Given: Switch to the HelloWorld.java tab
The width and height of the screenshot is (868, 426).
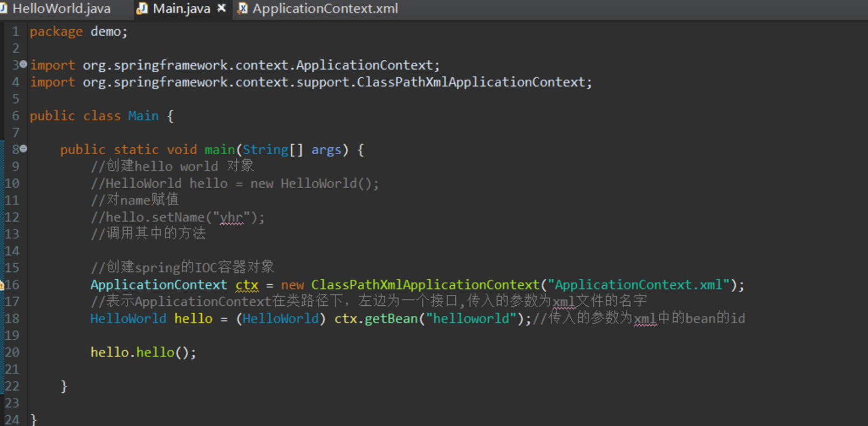Looking at the screenshot, I should [61, 9].
